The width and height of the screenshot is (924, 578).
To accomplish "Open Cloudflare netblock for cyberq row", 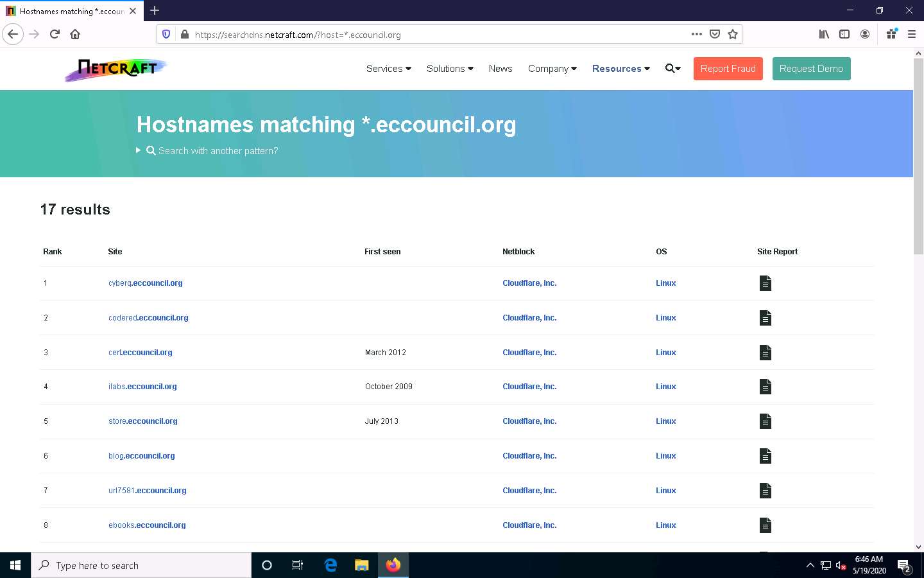I will pyautogui.click(x=529, y=283).
